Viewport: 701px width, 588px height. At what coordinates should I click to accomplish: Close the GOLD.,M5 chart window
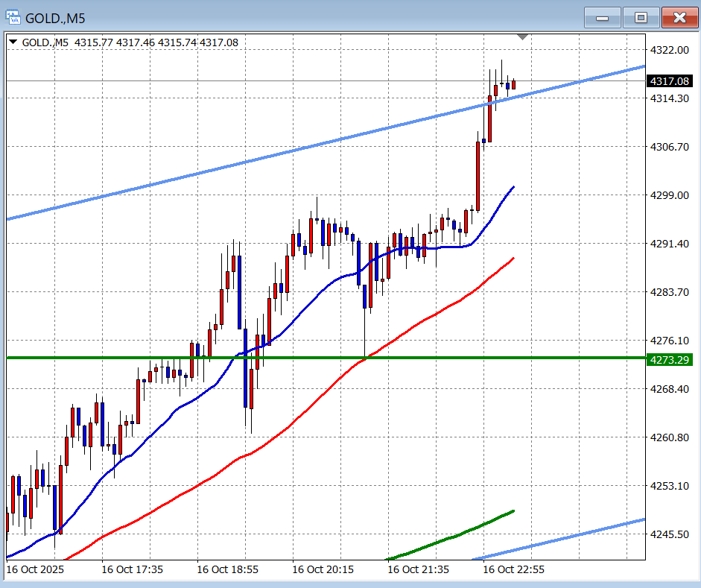pos(679,17)
